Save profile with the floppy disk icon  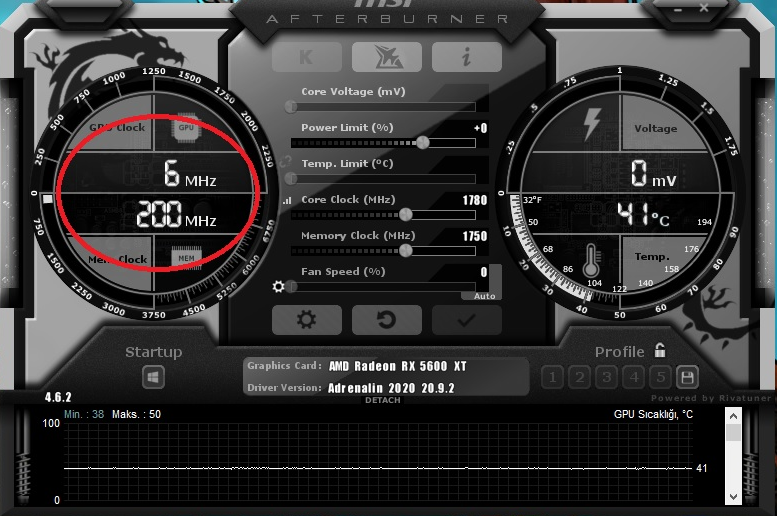[687, 378]
